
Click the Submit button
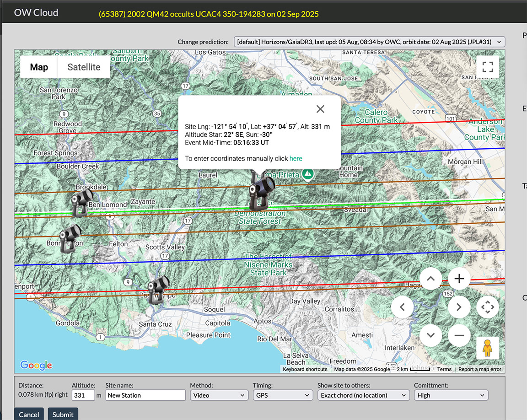point(63,415)
